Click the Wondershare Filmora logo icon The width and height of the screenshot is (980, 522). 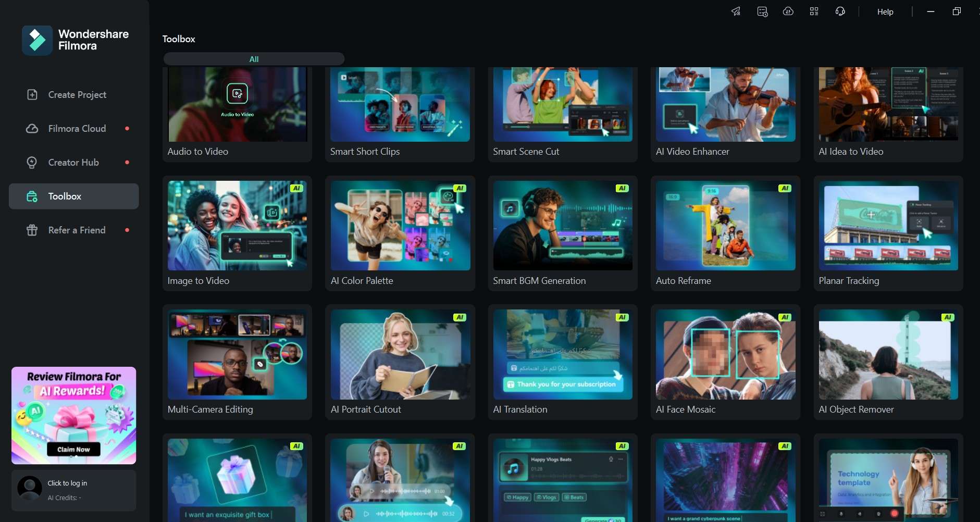[37, 40]
